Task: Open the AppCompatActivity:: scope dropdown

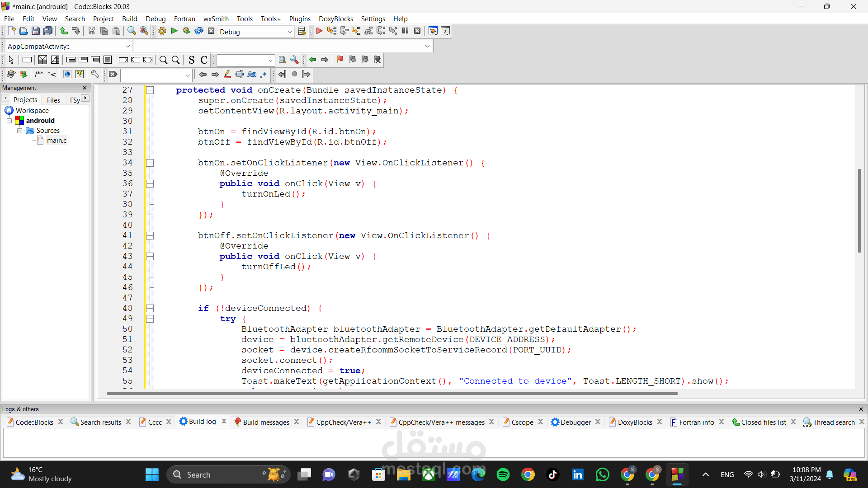Action: [127, 46]
